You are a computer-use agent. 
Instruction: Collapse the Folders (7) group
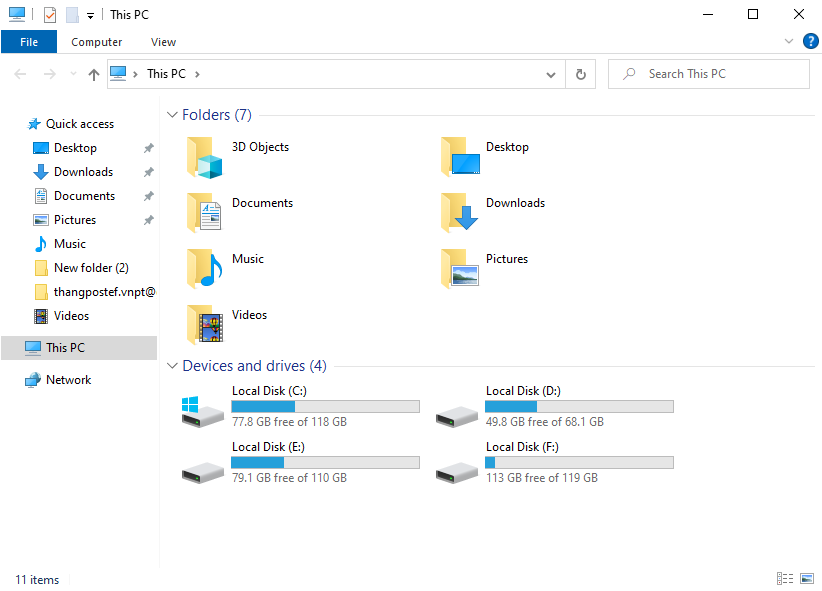[173, 115]
